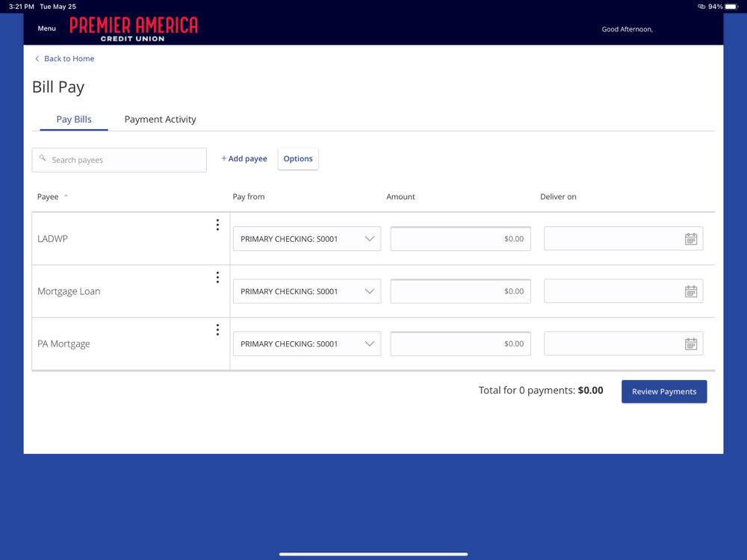Click the Add payee link
This screenshot has height=560, width=747.
click(x=244, y=158)
